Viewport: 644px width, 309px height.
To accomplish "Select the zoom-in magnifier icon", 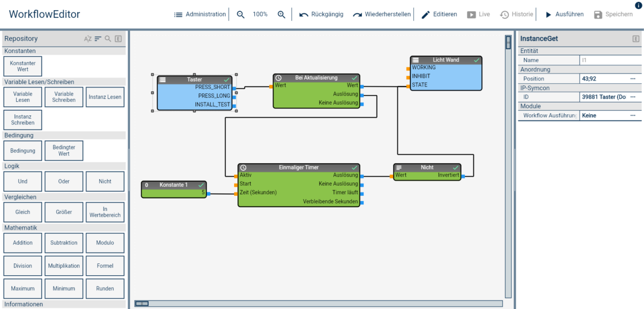I will 281,14.
